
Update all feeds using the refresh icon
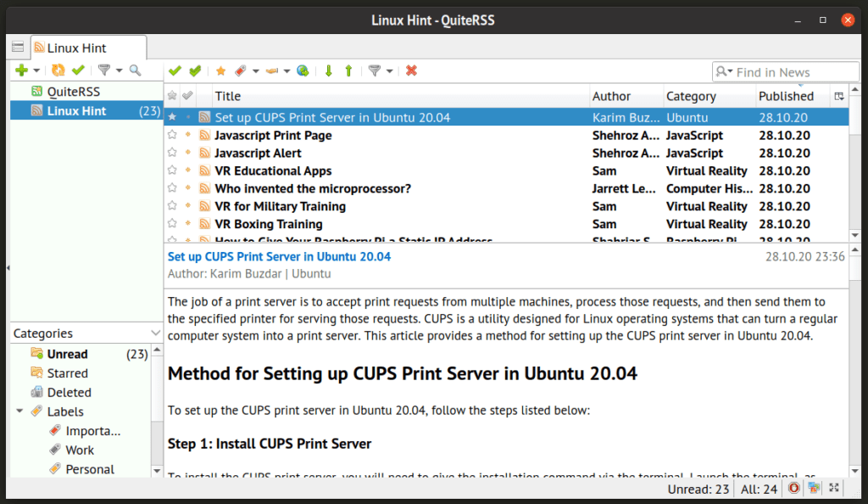tap(58, 70)
